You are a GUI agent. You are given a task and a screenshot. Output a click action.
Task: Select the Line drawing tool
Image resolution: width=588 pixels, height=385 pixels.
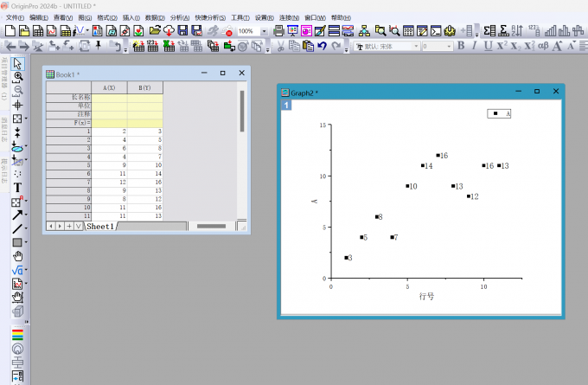[16, 228]
